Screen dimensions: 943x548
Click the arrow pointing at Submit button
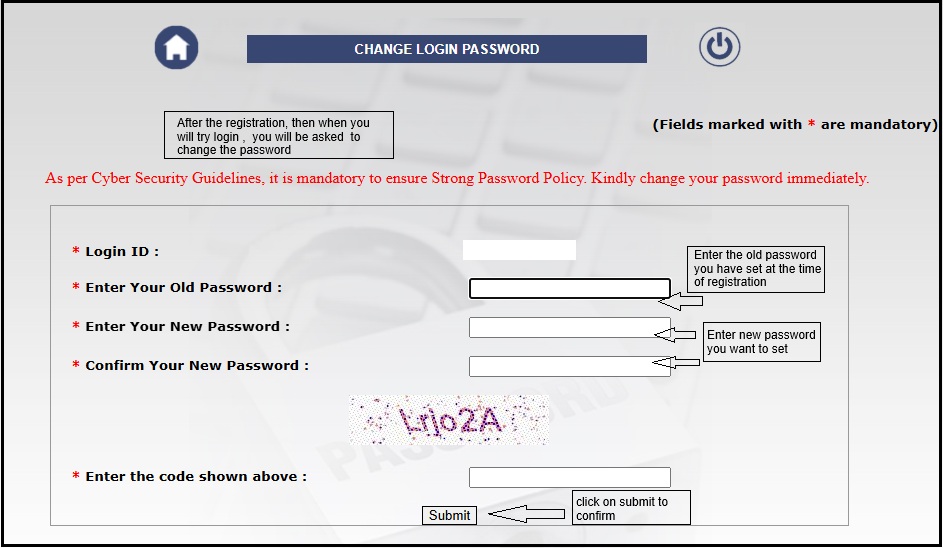click(x=526, y=514)
